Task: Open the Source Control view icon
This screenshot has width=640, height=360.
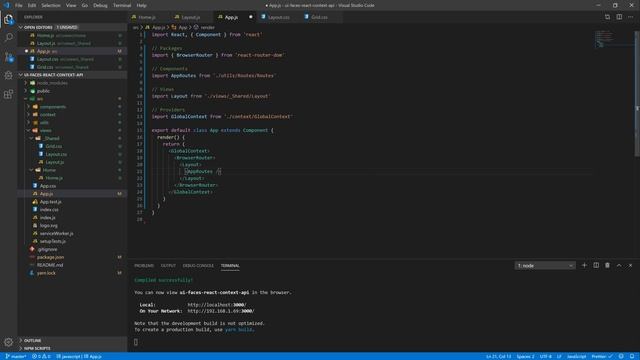Action: point(8,57)
